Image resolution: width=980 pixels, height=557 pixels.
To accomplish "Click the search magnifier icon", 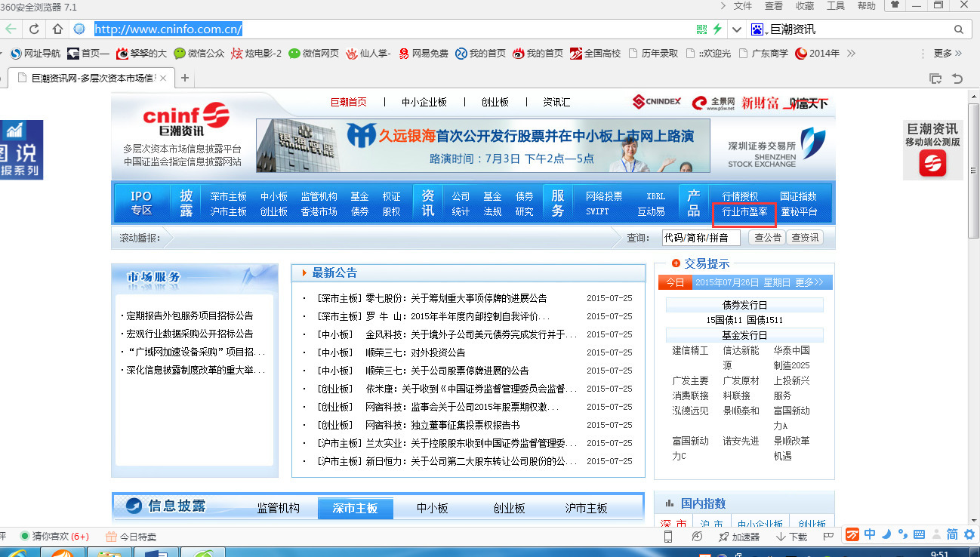I will 959,29.
